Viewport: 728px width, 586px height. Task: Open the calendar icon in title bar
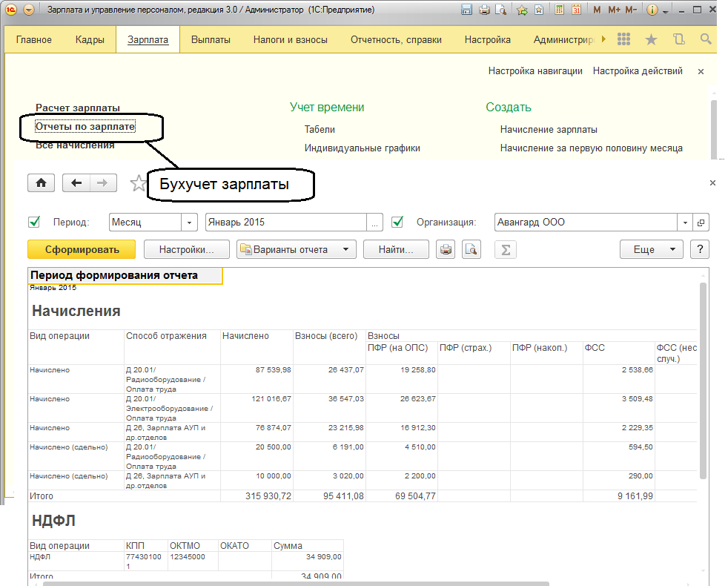576,10
